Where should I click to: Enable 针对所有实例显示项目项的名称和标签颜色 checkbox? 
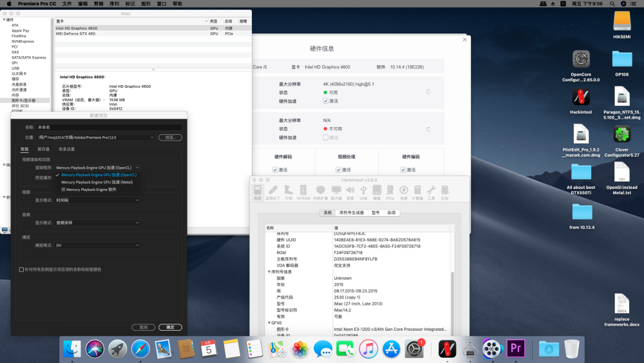(21, 270)
